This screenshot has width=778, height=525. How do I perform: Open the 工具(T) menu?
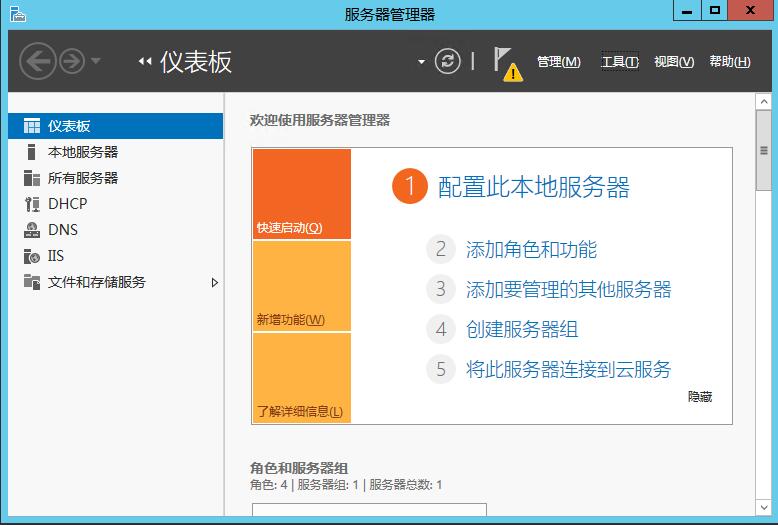pyautogui.click(x=619, y=62)
